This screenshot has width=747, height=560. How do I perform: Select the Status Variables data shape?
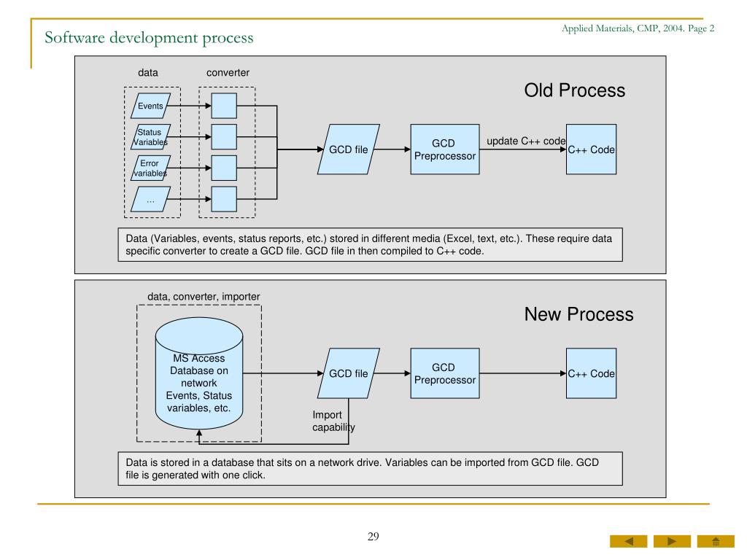(x=150, y=136)
